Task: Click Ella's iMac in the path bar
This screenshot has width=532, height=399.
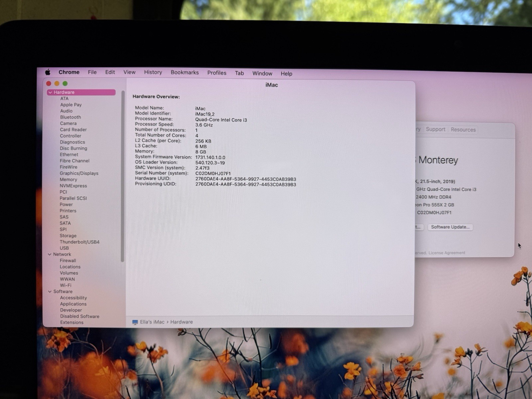Action: [x=152, y=322]
